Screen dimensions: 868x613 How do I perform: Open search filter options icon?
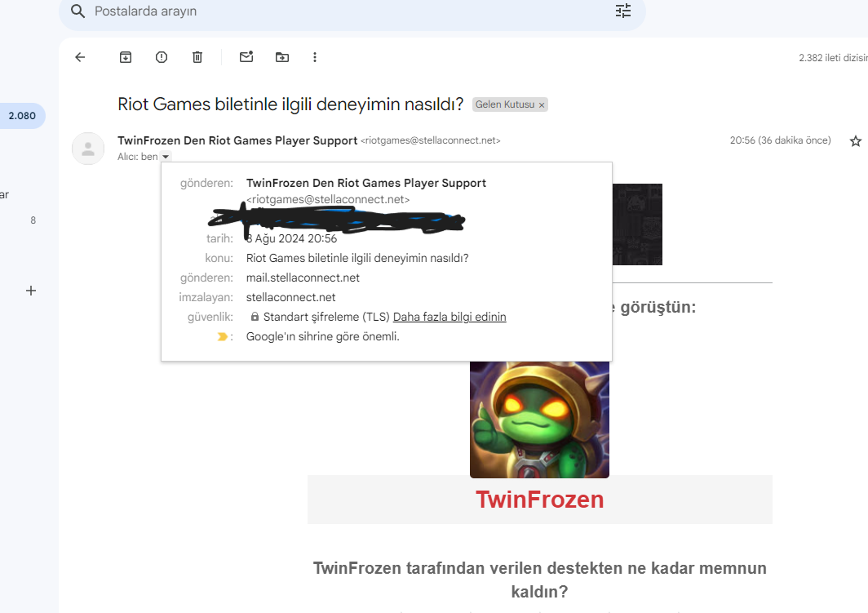[x=623, y=11]
